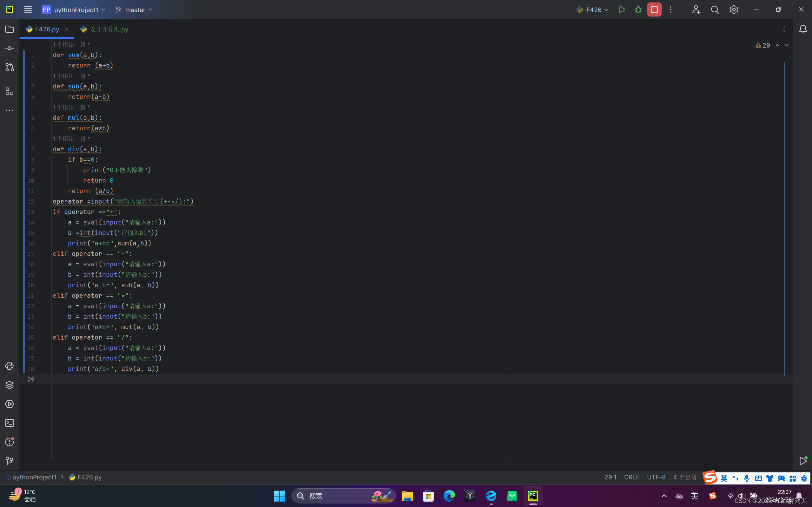This screenshot has height=507, width=812.
Task: Open the Terminal tool window
Action: pyautogui.click(x=9, y=423)
